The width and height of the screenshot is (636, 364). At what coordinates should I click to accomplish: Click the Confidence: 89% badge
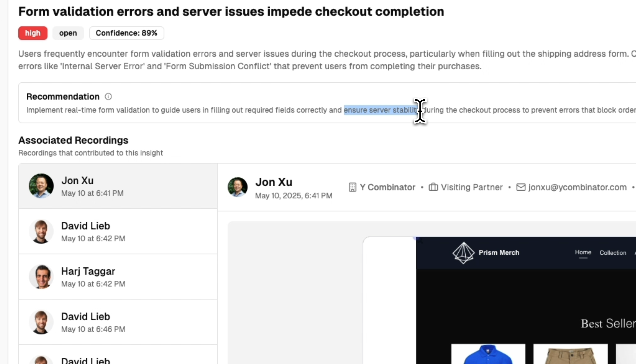(126, 33)
